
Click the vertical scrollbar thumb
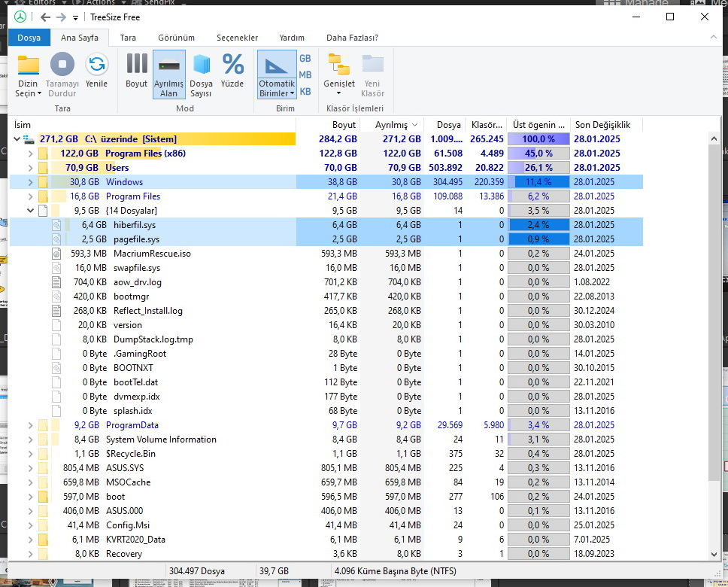[x=714, y=313]
